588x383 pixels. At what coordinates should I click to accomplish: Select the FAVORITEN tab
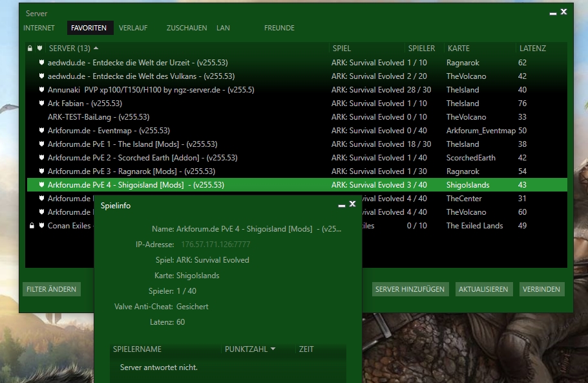coord(89,28)
